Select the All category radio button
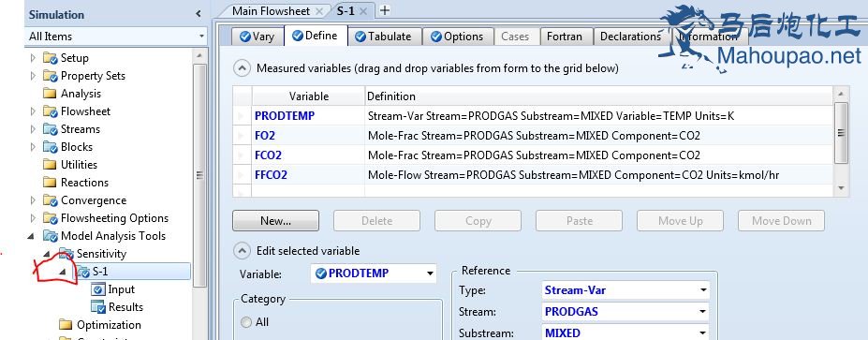868x340 pixels. [245, 321]
